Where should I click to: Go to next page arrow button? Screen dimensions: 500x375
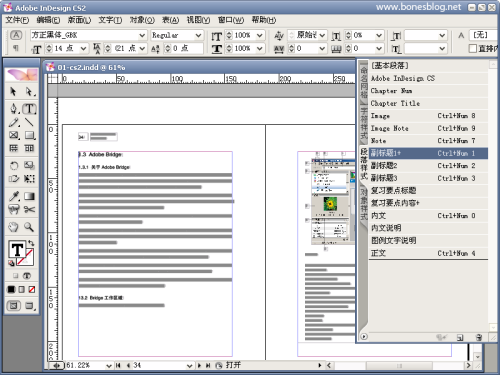[x=199, y=366]
